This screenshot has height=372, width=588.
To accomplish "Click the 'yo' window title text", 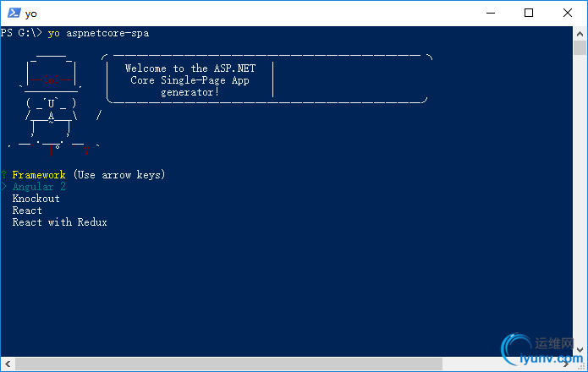I will click(30, 14).
